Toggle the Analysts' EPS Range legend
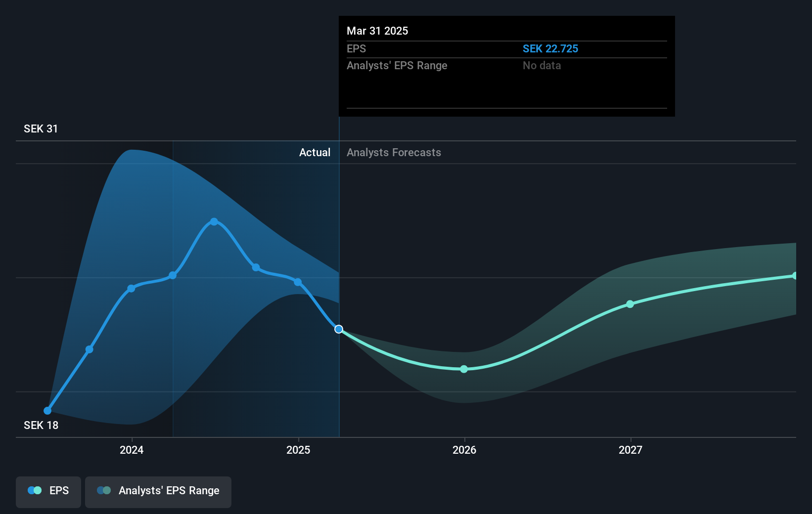Screen dimensions: 812x514 tap(158, 491)
